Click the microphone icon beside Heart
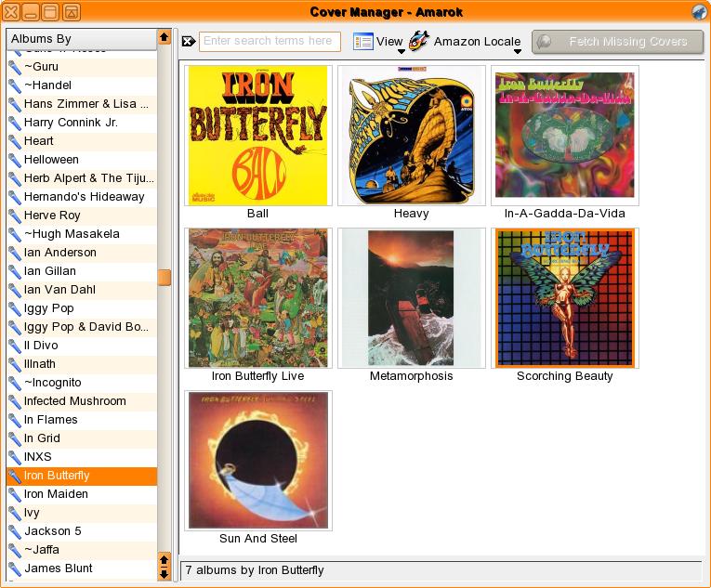This screenshot has height=588, width=711. click(15, 141)
